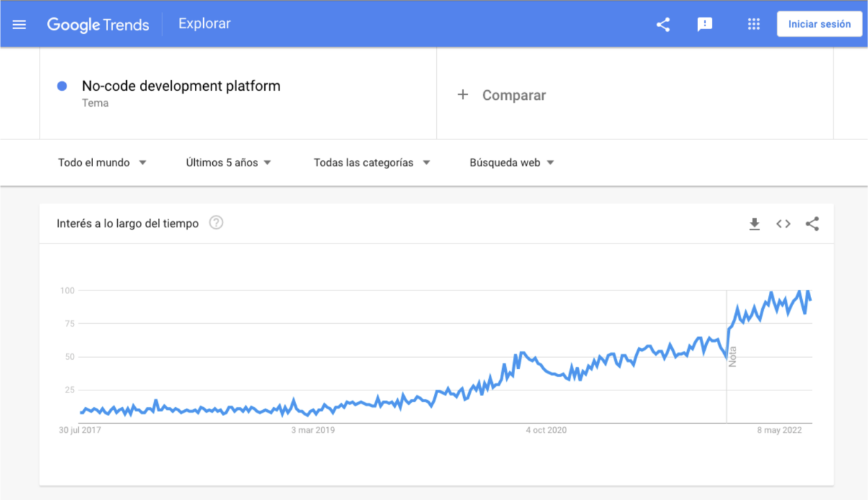Click the plus icon beside Comparar
Viewport: 868px width, 500px height.
[x=463, y=95]
